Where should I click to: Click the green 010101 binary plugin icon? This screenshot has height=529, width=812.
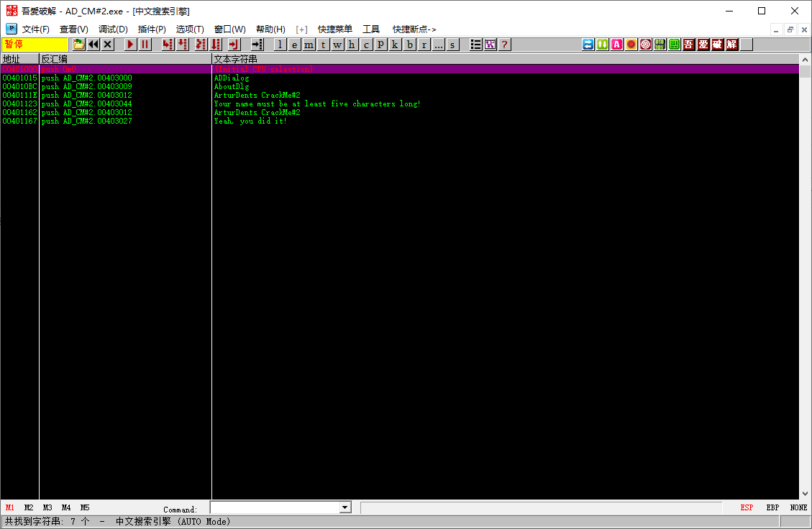[660, 45]
